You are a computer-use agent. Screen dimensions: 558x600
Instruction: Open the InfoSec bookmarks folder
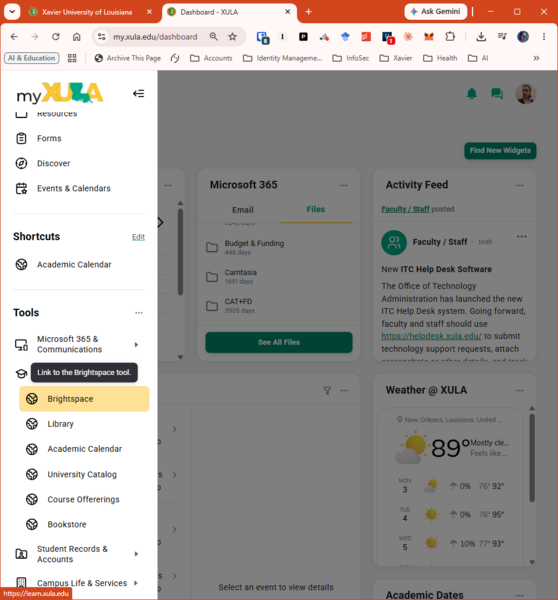coord(351,58)
